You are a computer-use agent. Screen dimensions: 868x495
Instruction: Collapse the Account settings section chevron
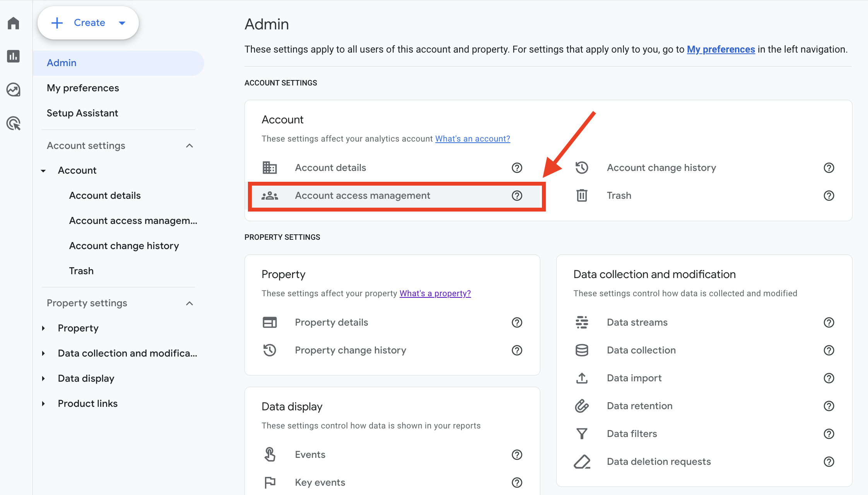tap(190, 146)
